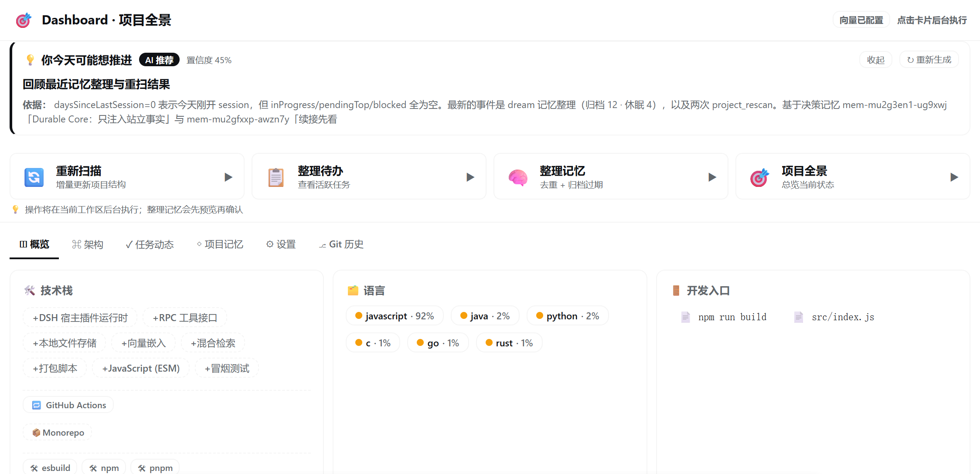
Task: Click the 重新生成 button
Action: click(x=929, y=60)
